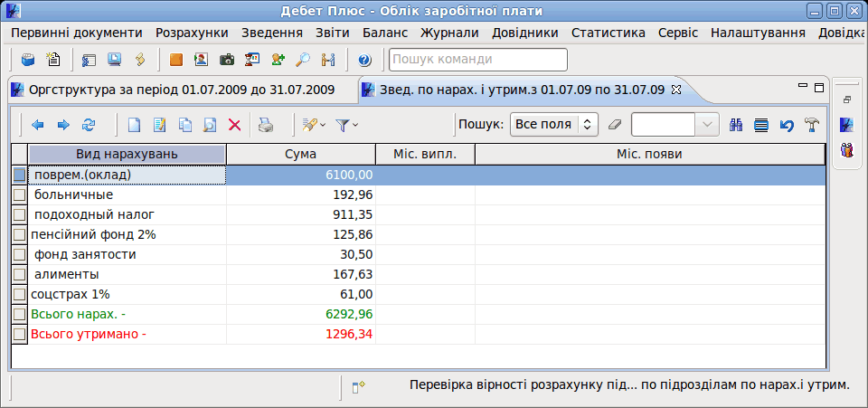
Task: Refresh the table with refresh arrows icon
Action: 89,125
